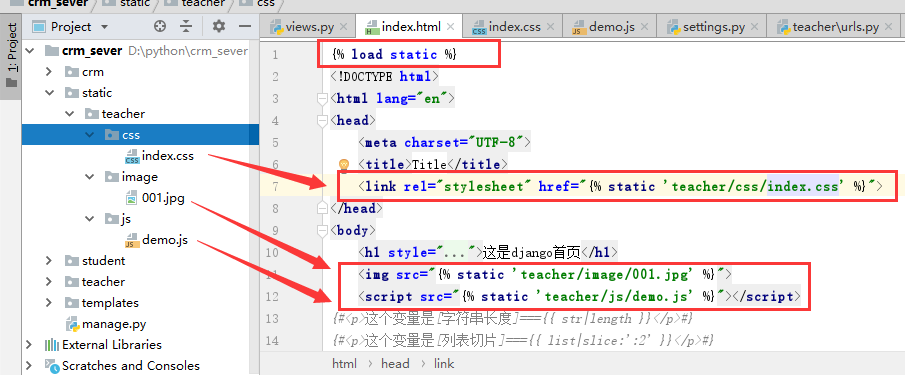Viewport: 905px width, 375px height.
Task: Click line number 7 in gutter
Action: click(x=275, y=186)
